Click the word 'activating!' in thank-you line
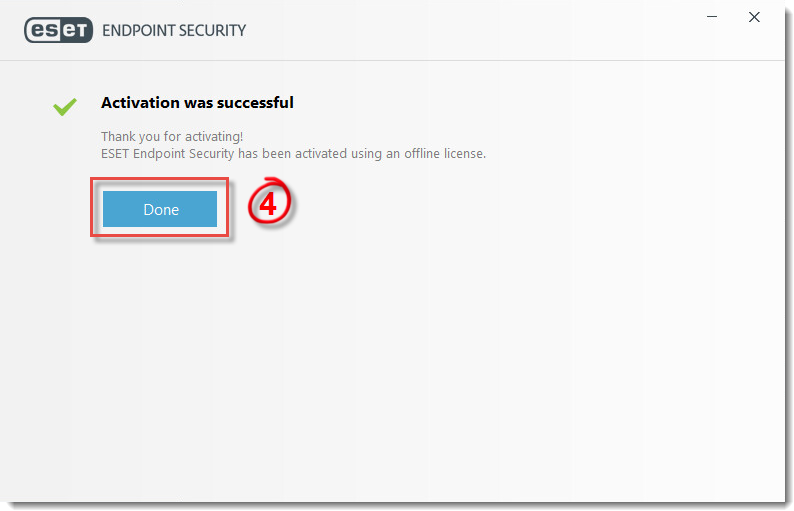The height and width of the screenshot is (511, 794). tap(214, 136)
